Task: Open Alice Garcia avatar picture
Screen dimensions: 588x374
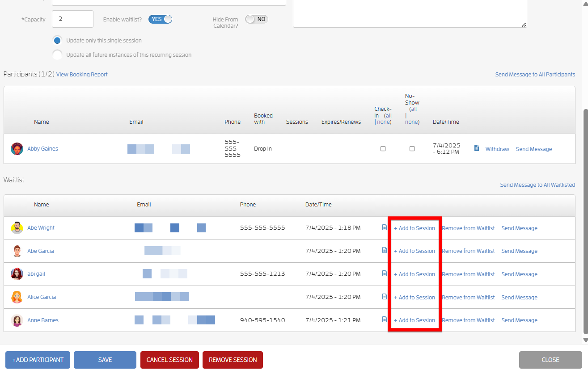Action: pos(17,297)
